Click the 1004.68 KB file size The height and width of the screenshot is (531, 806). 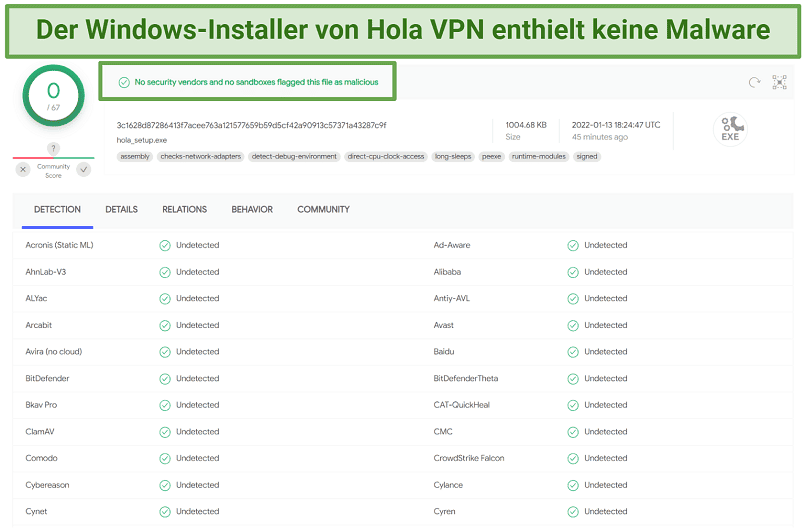tap(526, 125)
